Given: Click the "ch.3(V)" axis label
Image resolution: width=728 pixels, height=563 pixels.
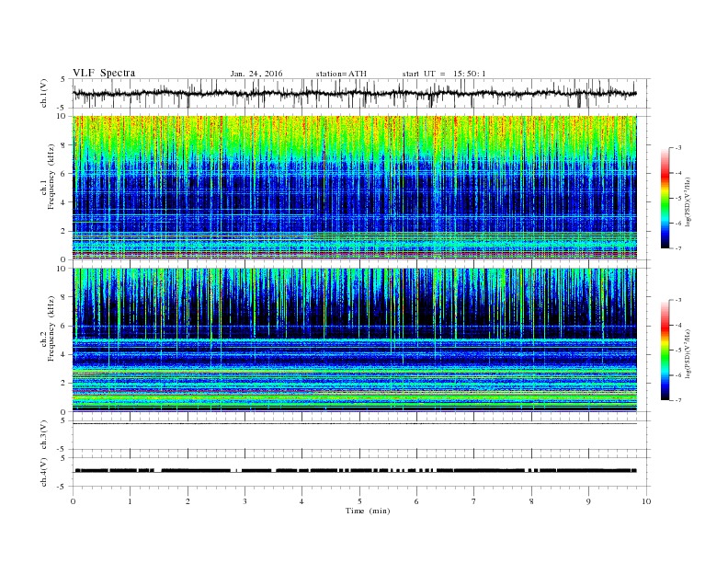Looking at the screenshot, I should pyautogui.click(x=44, y=435).
